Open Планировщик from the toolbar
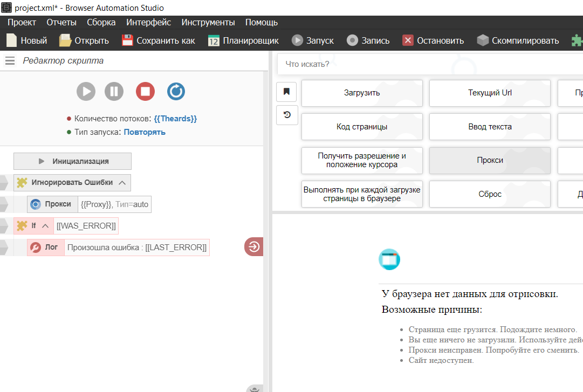This screenshot has width=583, height=392. 243,40
